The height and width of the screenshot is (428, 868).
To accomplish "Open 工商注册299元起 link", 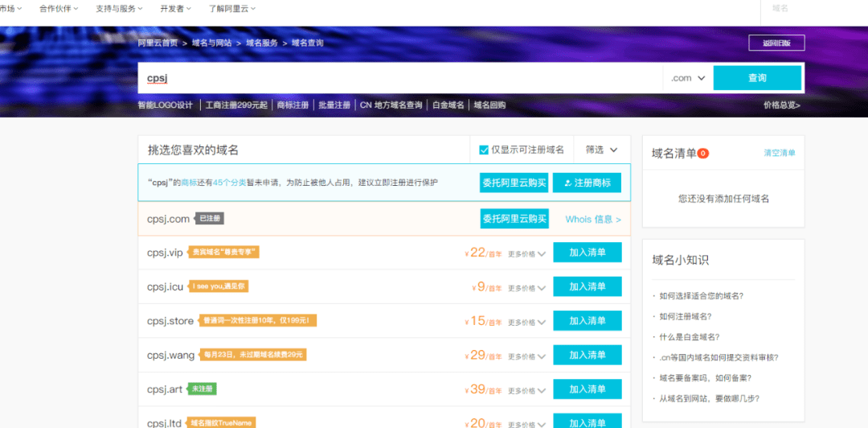I will [235, 105].
